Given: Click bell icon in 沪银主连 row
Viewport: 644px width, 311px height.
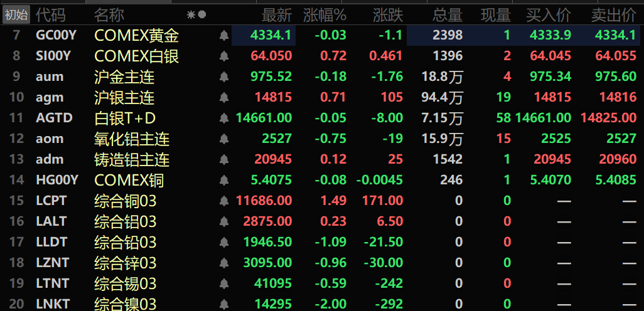Looking at the screenshot, I should pyautogui.click(x=224, y=98).
